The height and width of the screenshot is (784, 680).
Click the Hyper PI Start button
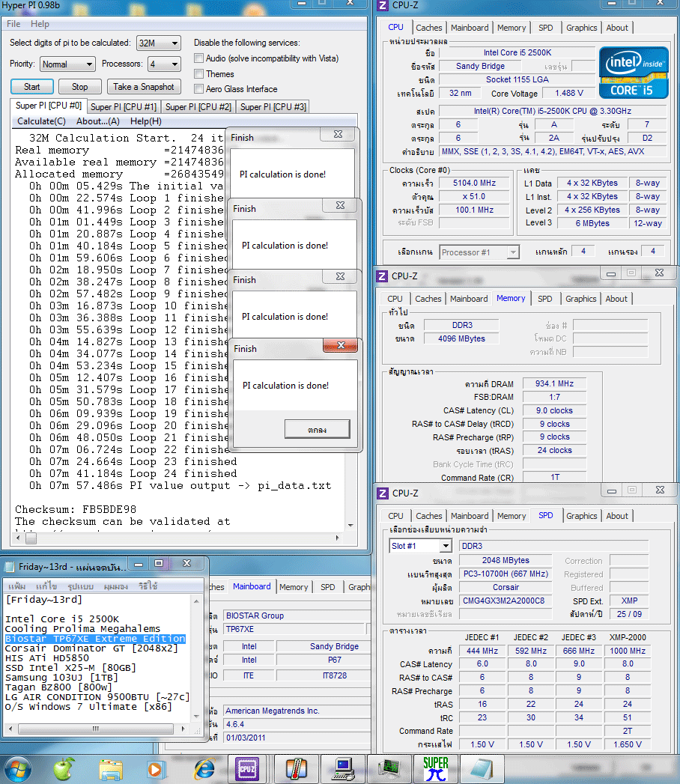pyautogui.click(x=32, y=87)
